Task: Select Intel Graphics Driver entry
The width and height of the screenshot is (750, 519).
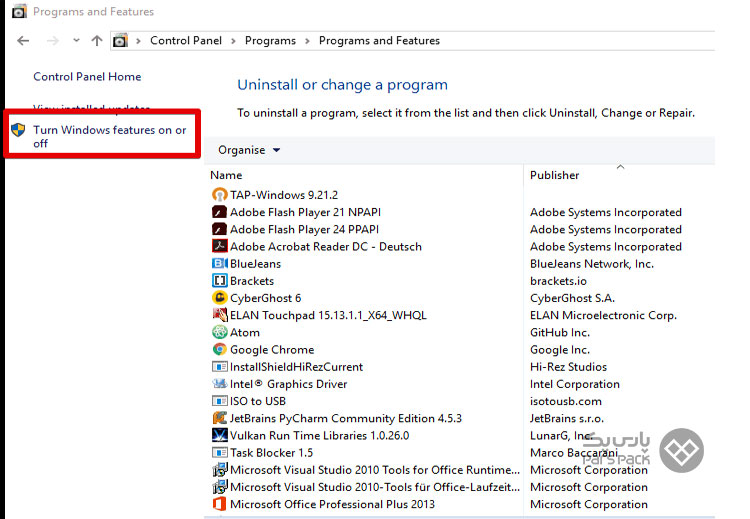Action: tap(288, 384)
